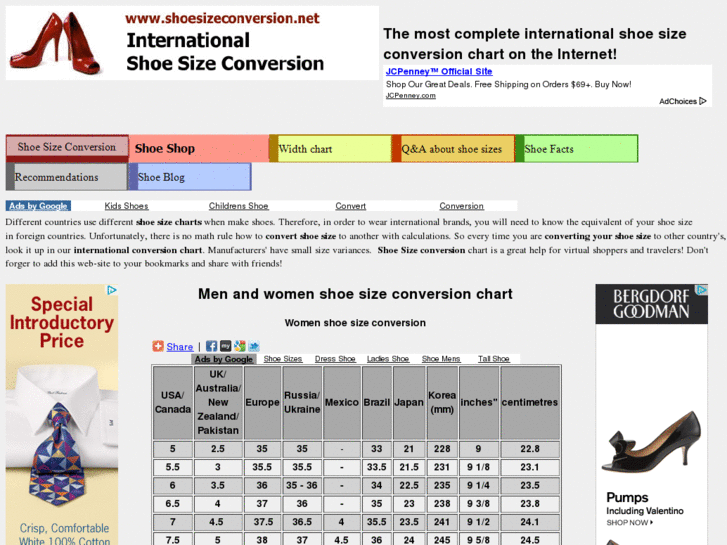Click Women shoe size conversion subheading
The image size is (727, 545).
[355, 323]
